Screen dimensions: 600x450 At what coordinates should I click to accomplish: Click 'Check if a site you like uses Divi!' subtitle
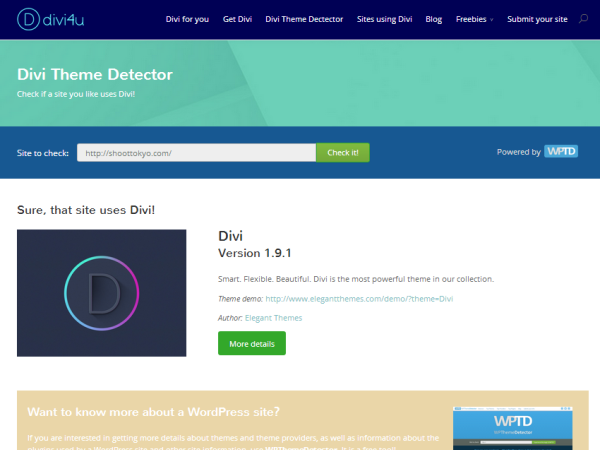click(76, 94)
